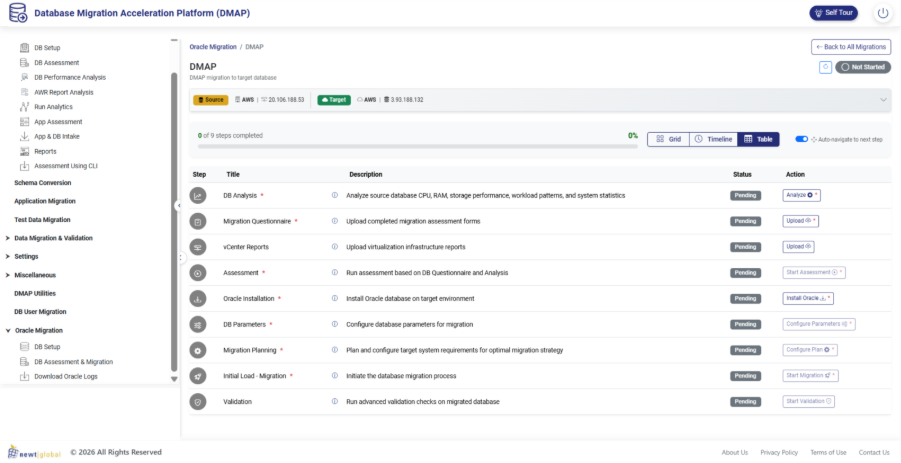The height and width of the screenshot is (463, 901).
Task: Toggle Auto-navigate to next step switch
Action: coord(801,139)
